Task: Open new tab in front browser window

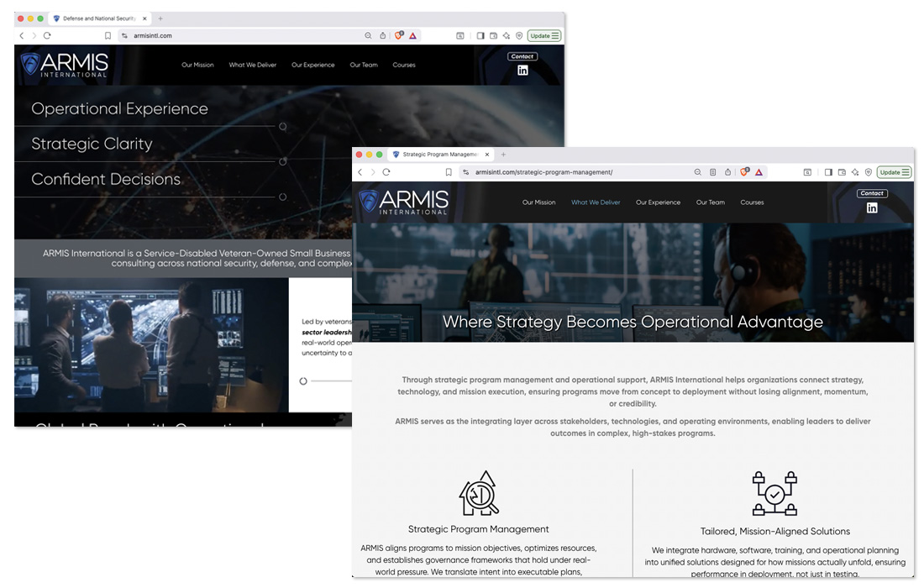Action: [503, 155]
